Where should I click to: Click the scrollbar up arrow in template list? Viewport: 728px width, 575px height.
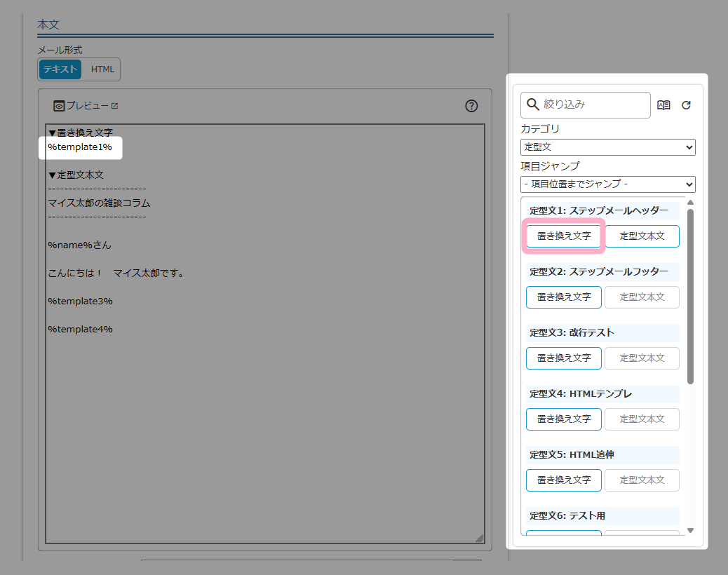pos(690,203)
